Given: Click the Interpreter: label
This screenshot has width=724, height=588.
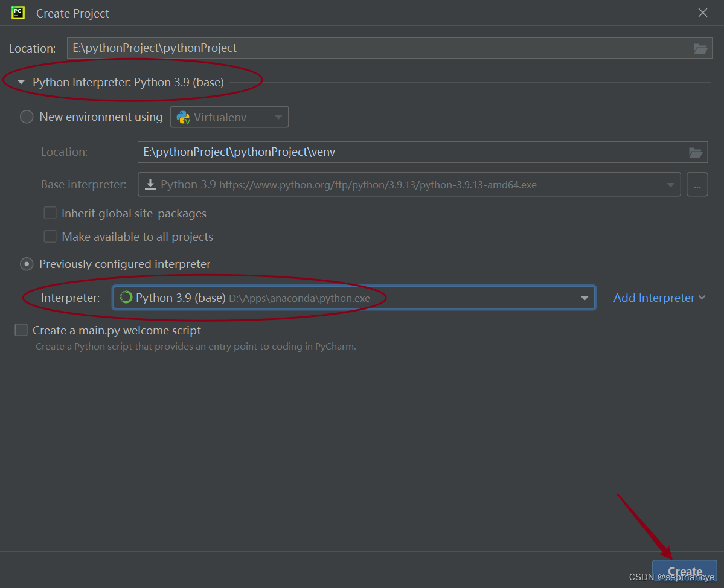Looking at the screenshot, I should point(70,298).
